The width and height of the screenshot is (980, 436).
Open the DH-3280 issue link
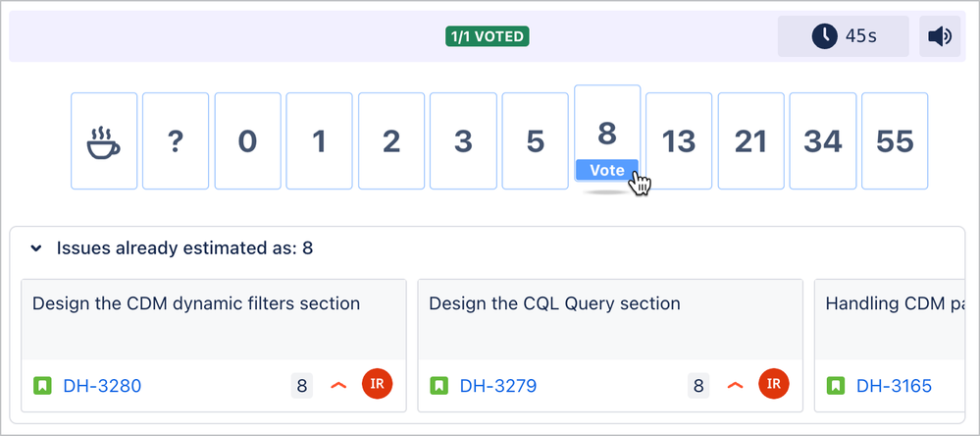tap(102, 386)
